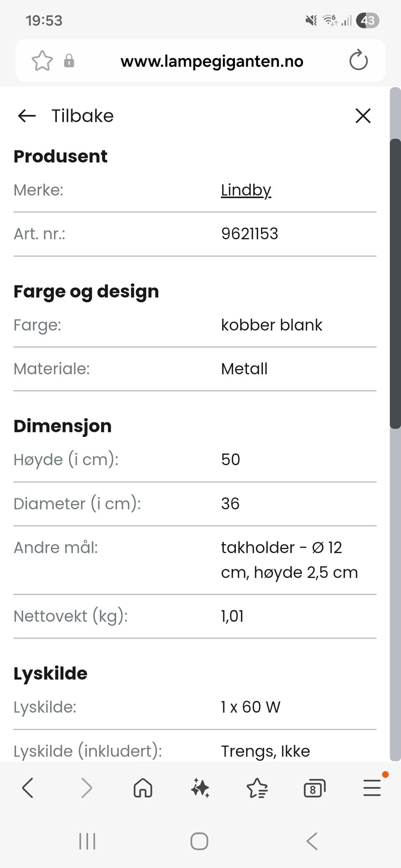Tap the AI sparkle assistant icon
The image size is (401, 868).
point(200,788)
